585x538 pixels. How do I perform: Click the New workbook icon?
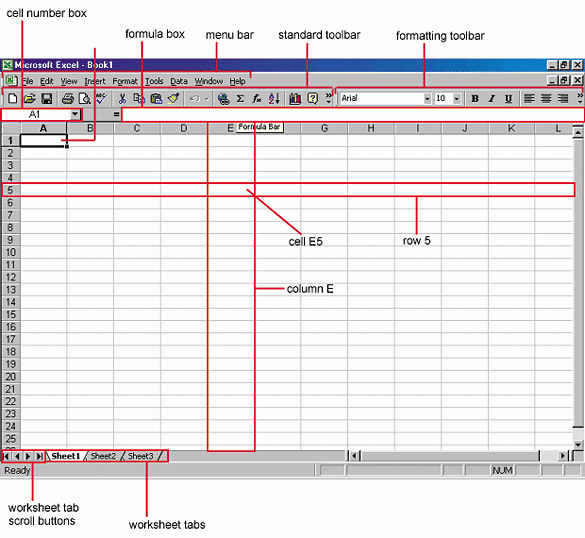(13, 99)
